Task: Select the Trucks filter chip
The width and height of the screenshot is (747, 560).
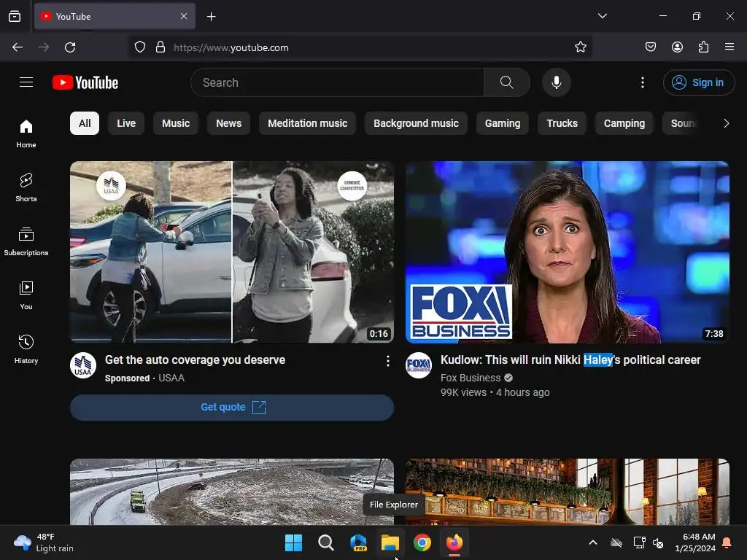Action: 562,123
